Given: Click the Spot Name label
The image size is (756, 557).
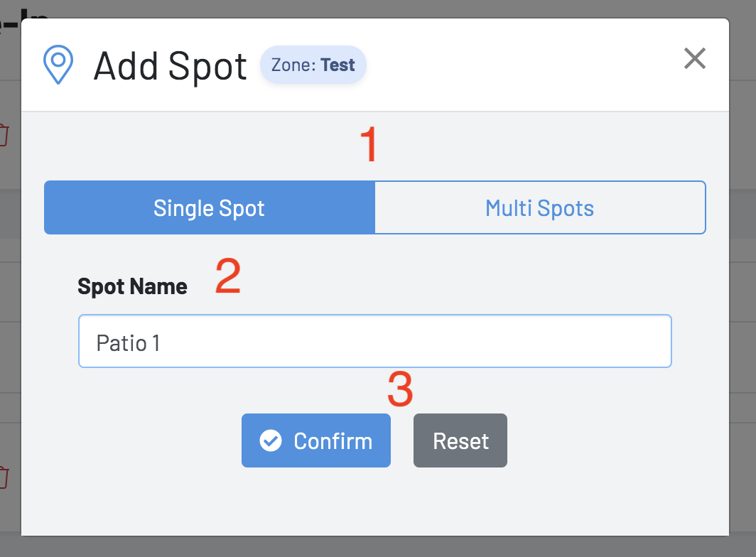Looking at the screenshot, I should tap(132, 286).
